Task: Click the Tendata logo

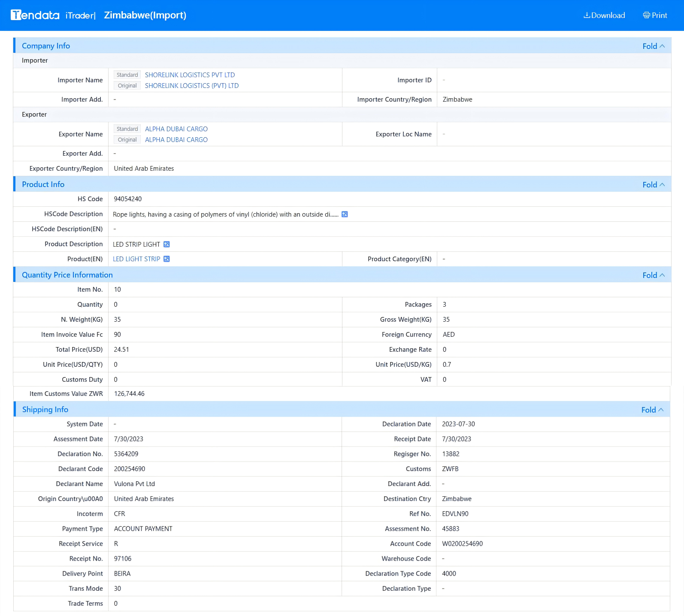Action: (35, 15)
